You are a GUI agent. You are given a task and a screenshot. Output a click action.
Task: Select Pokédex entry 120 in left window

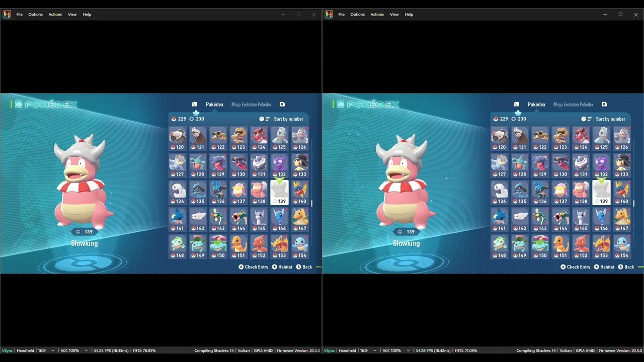(178, 138)
